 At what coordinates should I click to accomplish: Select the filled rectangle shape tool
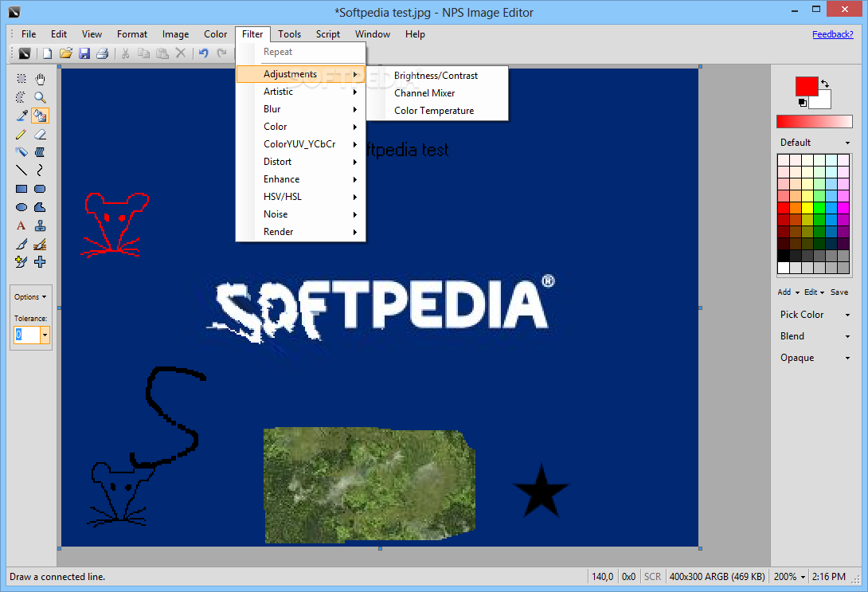[21, 189]
